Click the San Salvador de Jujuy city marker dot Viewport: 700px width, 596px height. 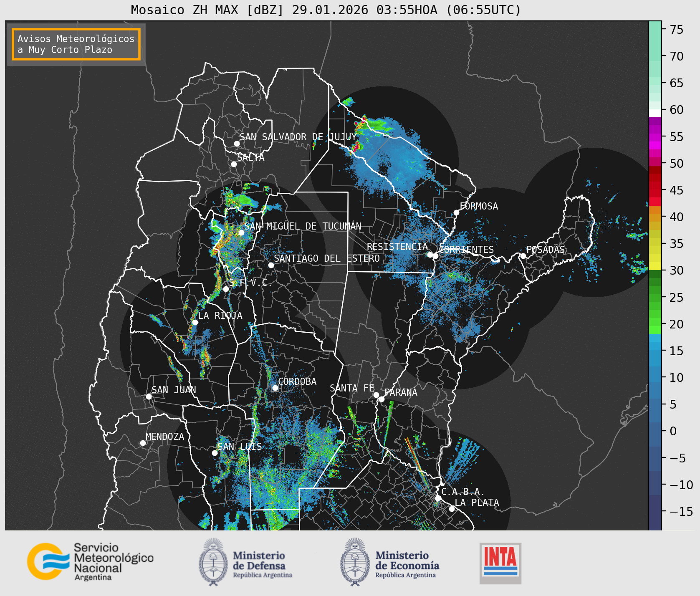tap(237, 144)
